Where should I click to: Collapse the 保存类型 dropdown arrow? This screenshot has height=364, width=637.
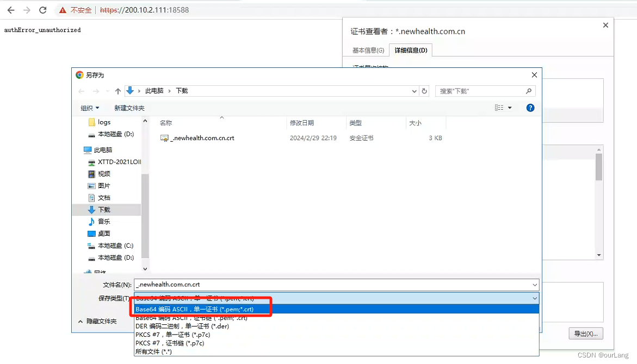[535, 298]
